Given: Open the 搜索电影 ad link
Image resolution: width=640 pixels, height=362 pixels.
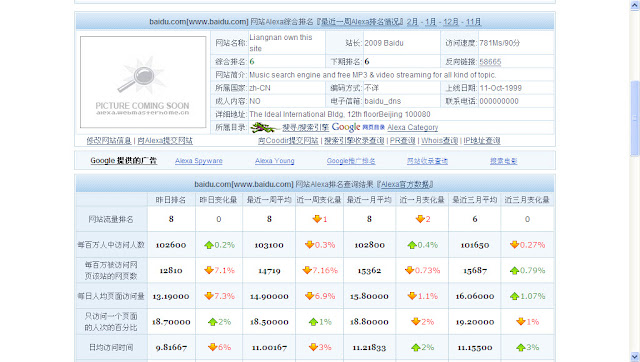Looking at the screenshot, I should pyautogui.click(x=504, y=161).
